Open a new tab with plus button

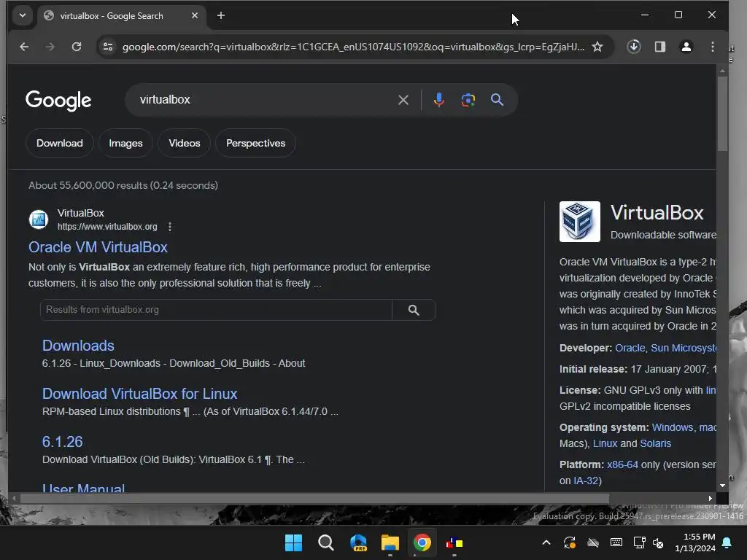(220, 16)
